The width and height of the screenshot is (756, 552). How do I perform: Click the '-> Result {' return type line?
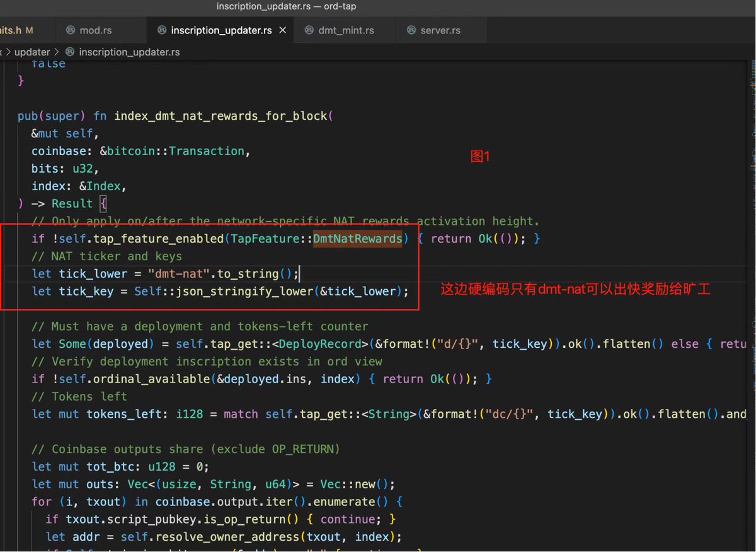click(62, 204)
